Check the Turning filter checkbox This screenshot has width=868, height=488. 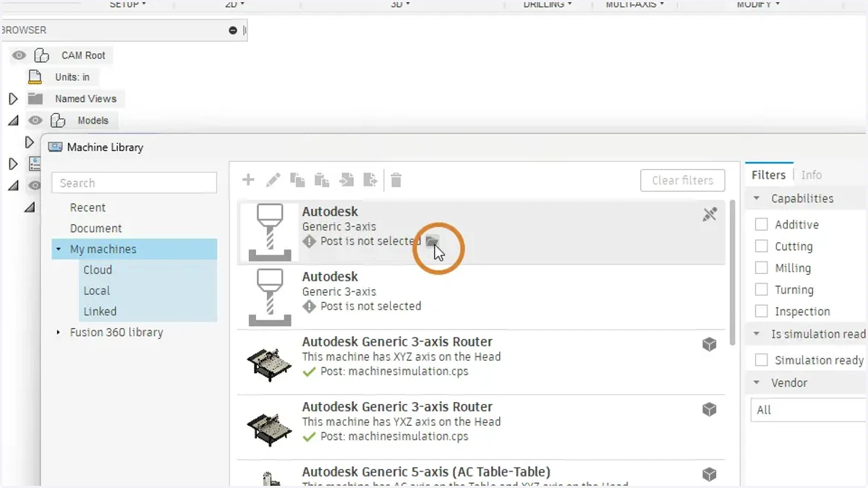[762, 290]
